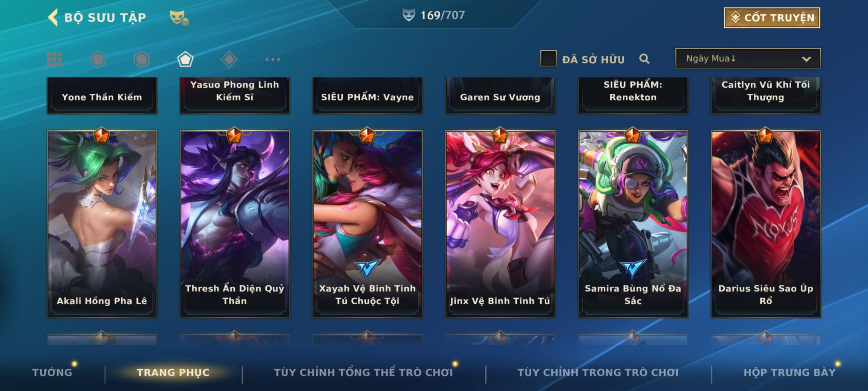
Task: Select the all-skins grid filter icon
Action: (x=54, y=59)
